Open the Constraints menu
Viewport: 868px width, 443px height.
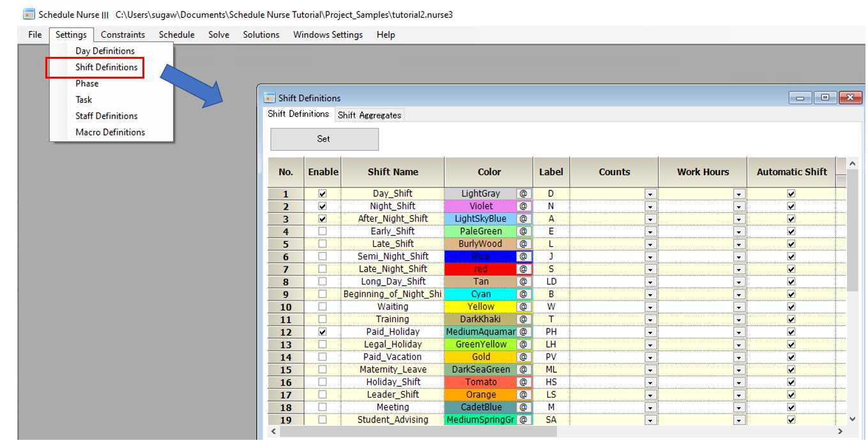tap(123, 35)
